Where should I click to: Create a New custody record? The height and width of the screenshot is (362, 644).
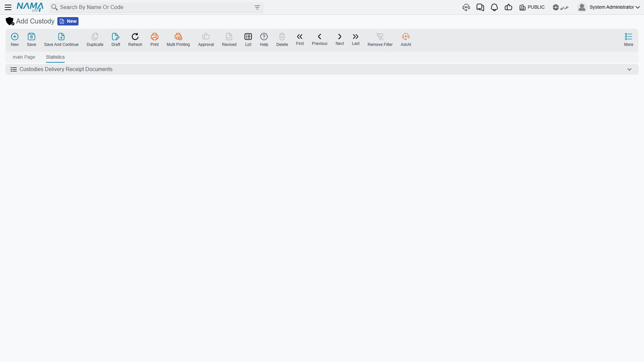click(15, 40)
